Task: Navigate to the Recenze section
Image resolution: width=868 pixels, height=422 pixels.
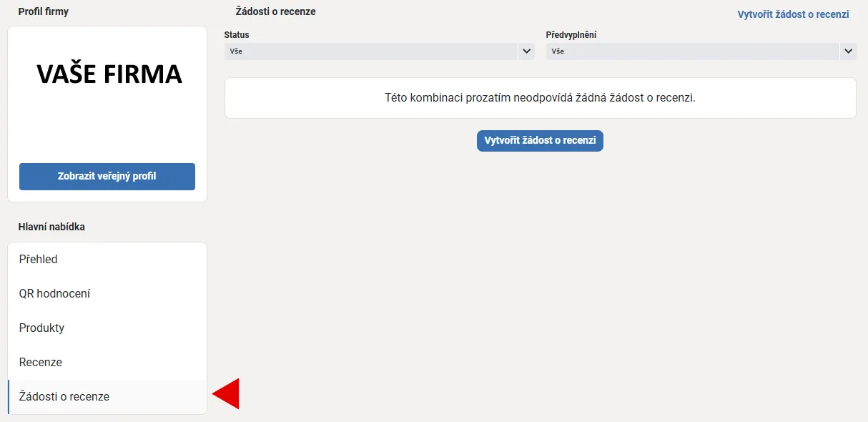Action: (41, 363)
